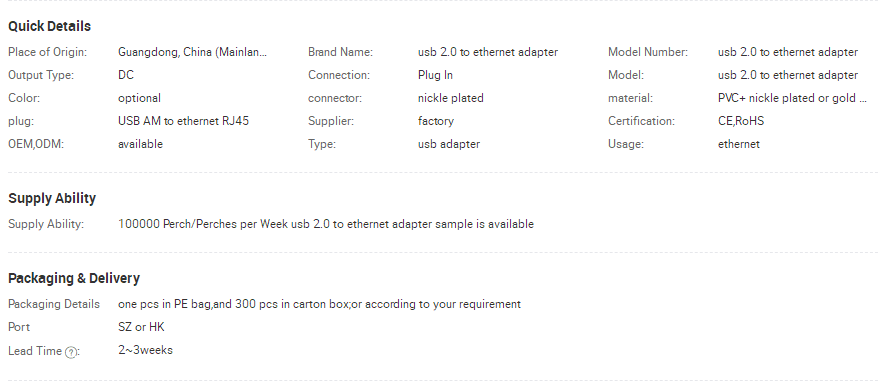Viewport: 880px width, 389px height.
Task: Click the Output Type DC value
Action: point(126,75)
